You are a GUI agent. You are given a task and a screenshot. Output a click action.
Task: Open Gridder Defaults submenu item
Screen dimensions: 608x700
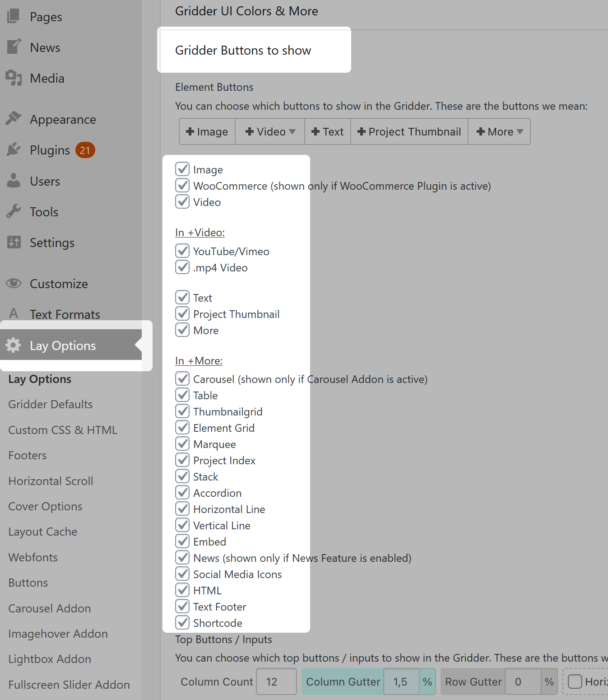[51, 404]
